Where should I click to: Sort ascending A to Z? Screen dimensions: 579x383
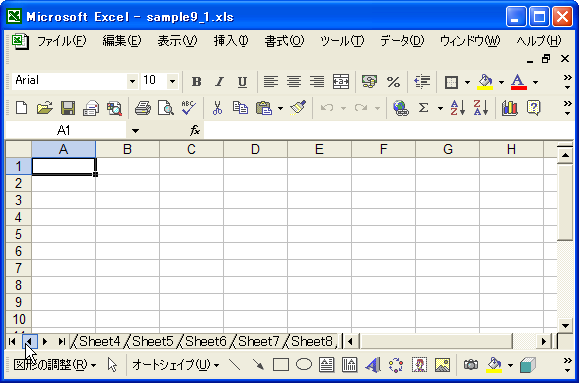[x=458, y=108]
